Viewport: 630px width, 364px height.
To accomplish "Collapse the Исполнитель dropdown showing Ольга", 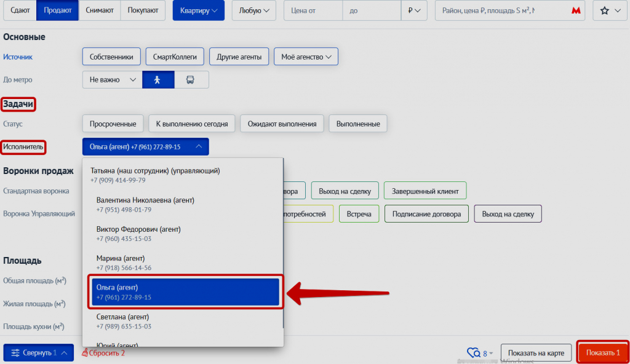I will tap(145, 146).
